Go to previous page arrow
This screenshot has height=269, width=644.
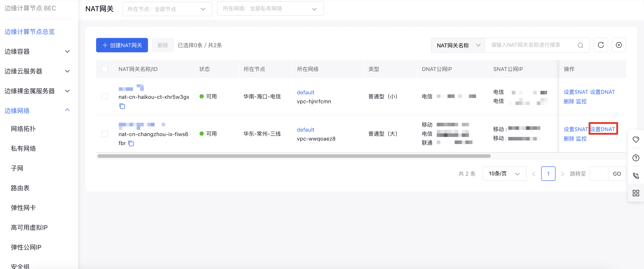(x=534, y=174)
